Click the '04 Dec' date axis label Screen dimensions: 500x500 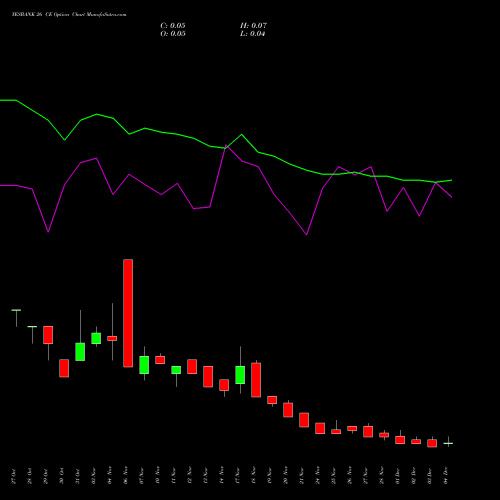click(x=445, y=476)
